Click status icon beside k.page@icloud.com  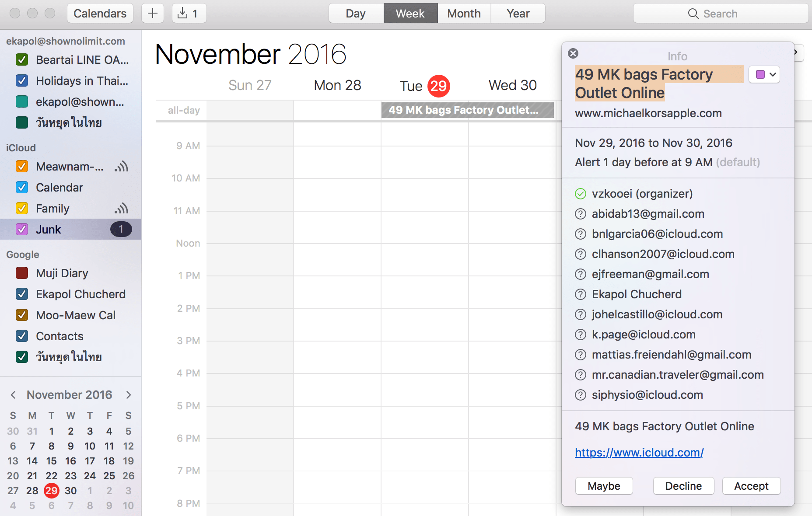(580, 335)
